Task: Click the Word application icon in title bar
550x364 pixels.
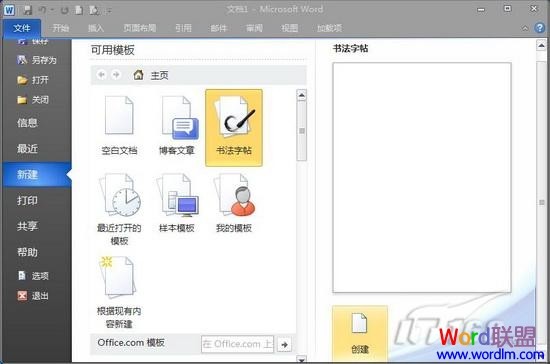Action: [9, 10]
